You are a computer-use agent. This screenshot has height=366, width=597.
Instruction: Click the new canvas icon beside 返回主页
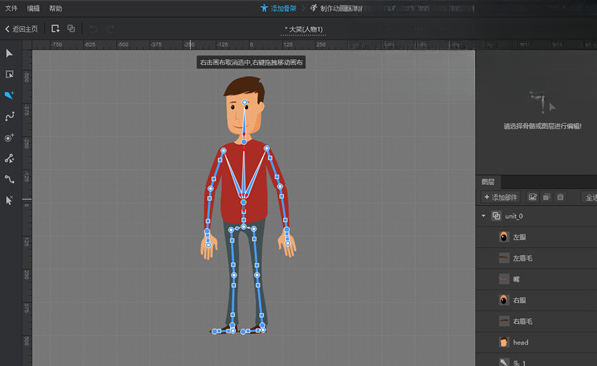click(x=55, y=29)
